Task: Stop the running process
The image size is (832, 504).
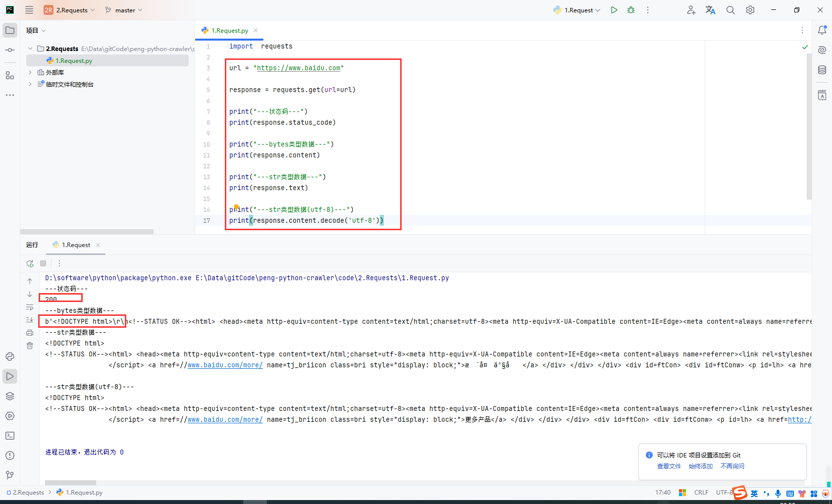Action: [x=43, y=263]
